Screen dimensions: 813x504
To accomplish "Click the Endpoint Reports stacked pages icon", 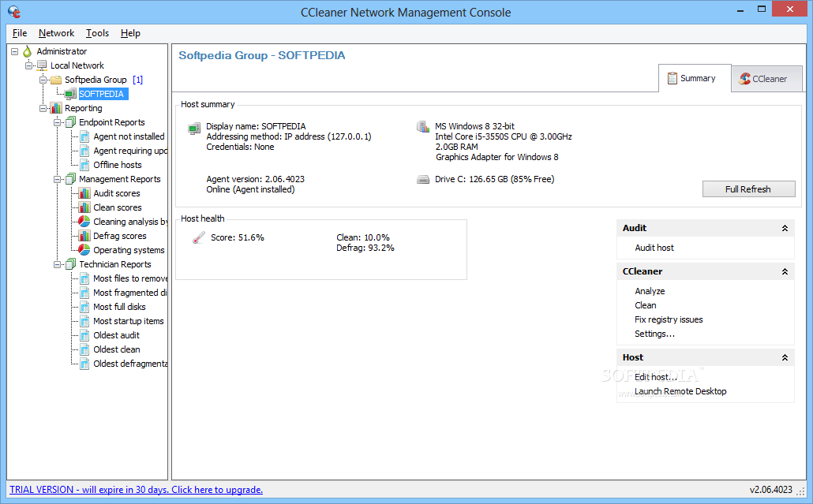I will [x=70, y=122].
